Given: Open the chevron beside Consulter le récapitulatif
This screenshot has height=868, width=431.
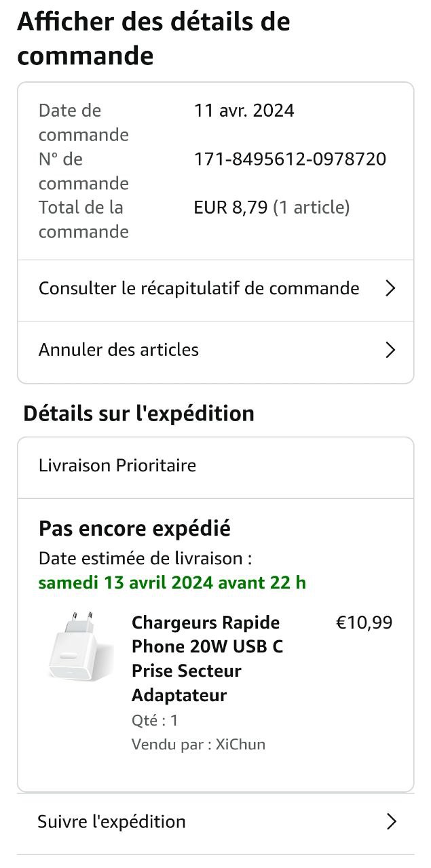Looking at the screenshot, I should [390, 289].
